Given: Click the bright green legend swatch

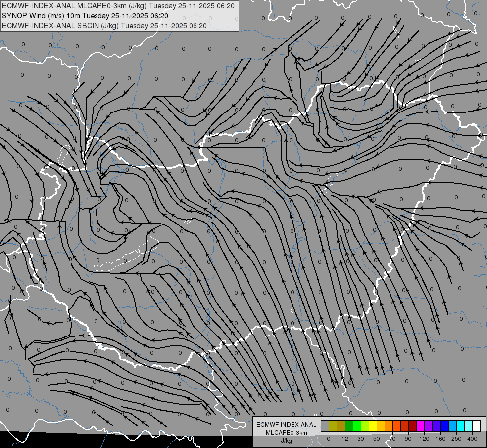Looking at the screenshot, I should [x=357, y=426].
